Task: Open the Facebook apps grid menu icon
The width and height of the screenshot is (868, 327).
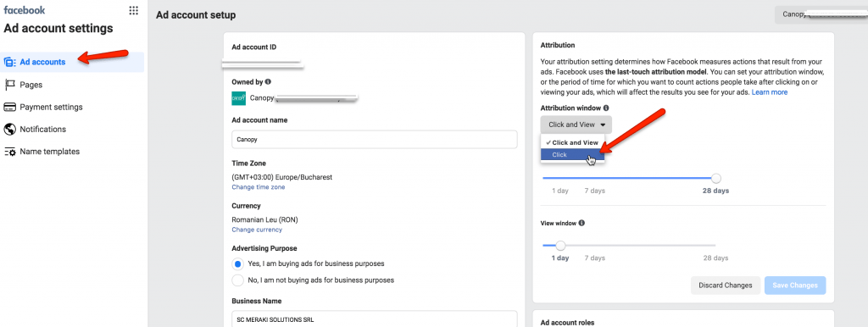Action: (x=133, y=10)
